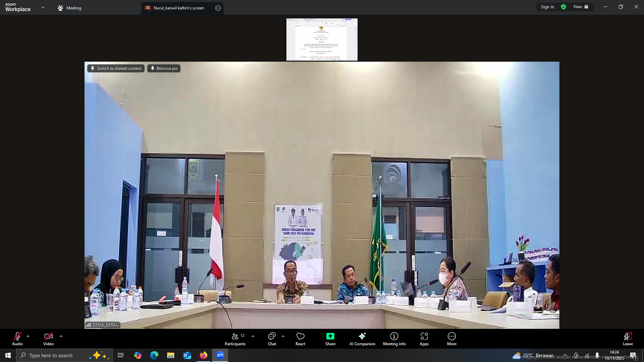Open Firefox from the Windows taskbar
This screenshot has width=644, height=362.
point(204,355)
